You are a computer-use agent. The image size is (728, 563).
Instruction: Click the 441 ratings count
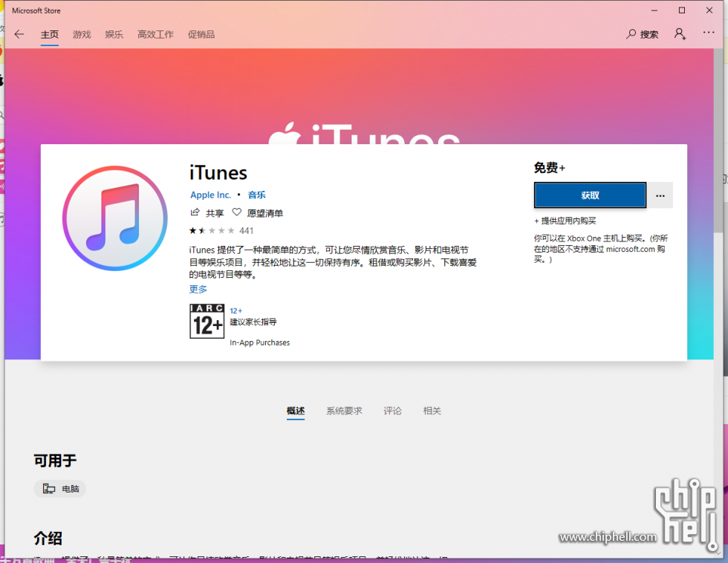[x=247, y=231]
